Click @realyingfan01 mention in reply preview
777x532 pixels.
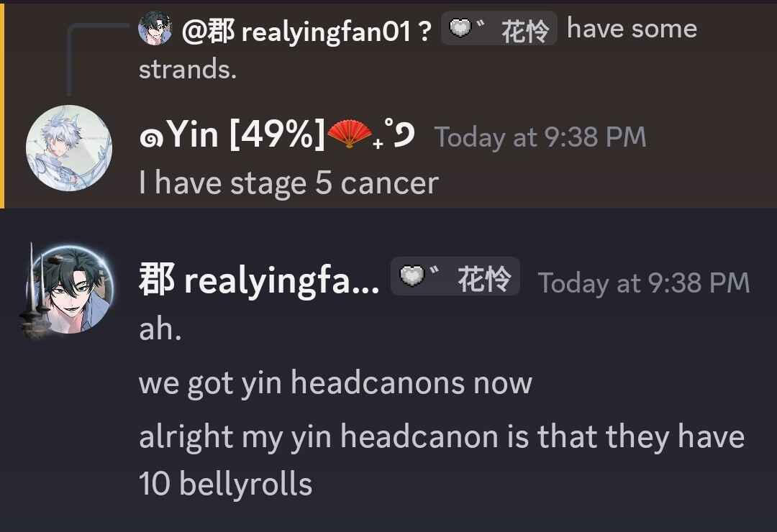click(306, 31)
